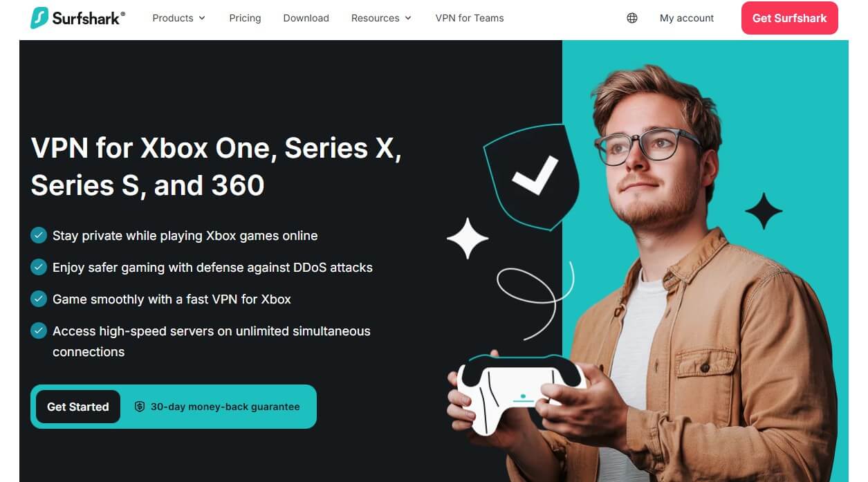Open VPN for Teams link

470,18
